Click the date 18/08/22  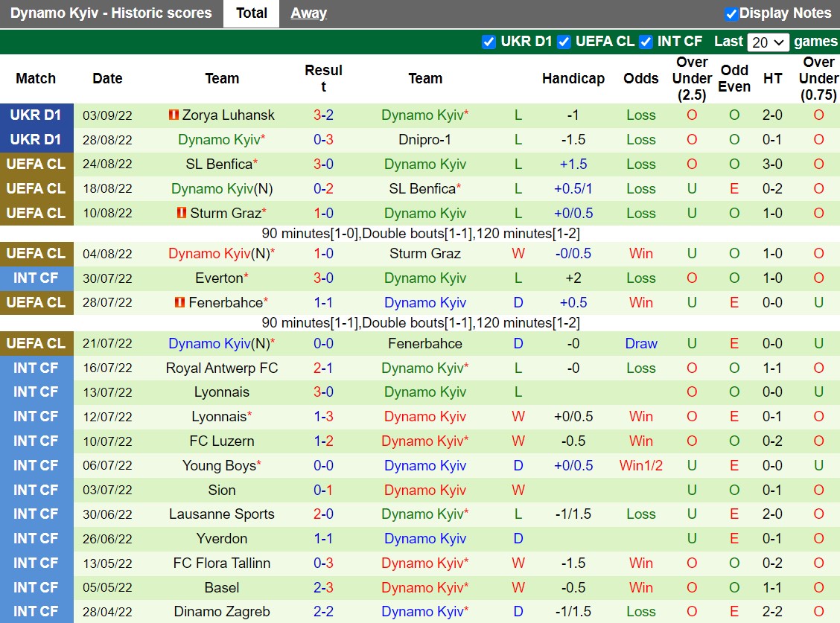pos(107,188)
